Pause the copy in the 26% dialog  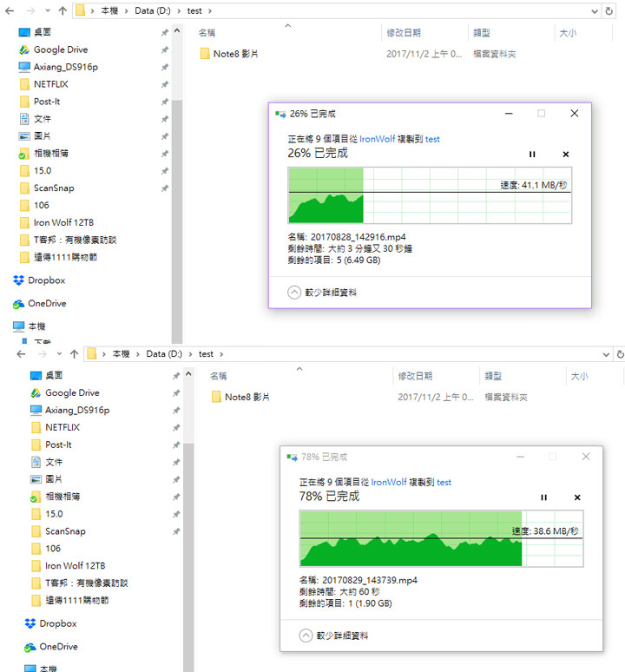point(532,155)
